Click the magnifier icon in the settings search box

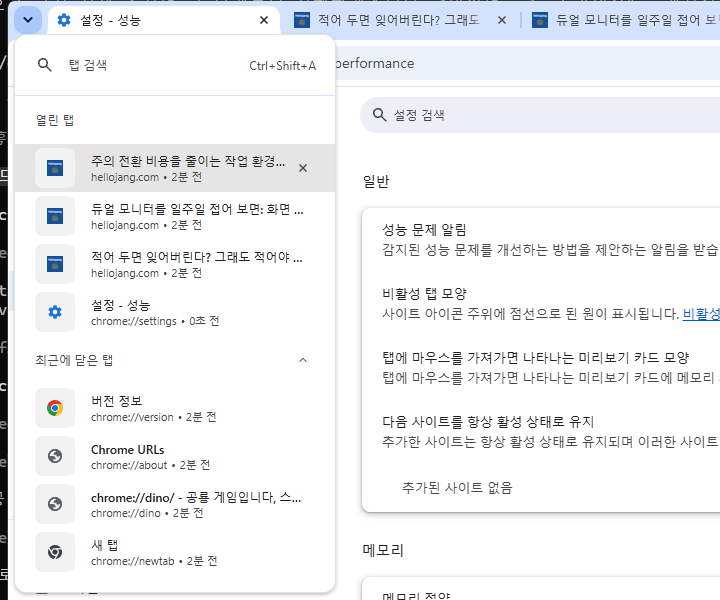[x=379, y=115]
